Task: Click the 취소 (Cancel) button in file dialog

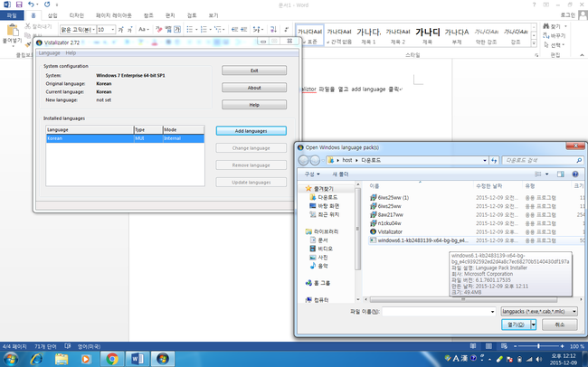Action: (x=559, y=325)
